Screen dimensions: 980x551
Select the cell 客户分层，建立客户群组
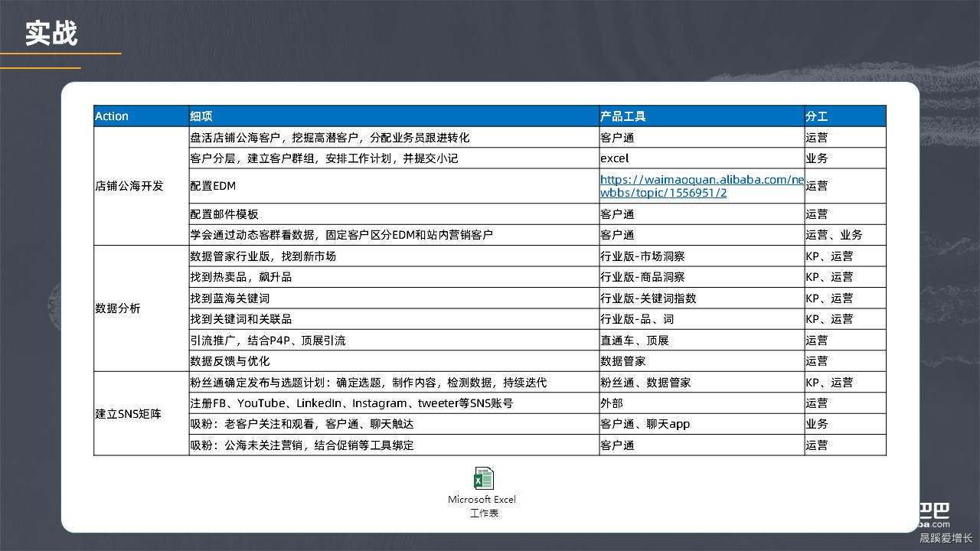point(394,158)
